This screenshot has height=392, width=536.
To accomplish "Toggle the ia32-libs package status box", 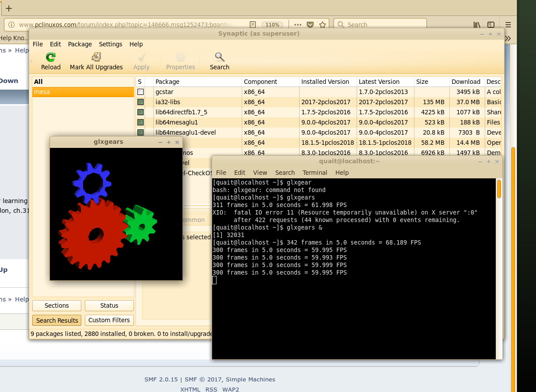I will 141,102.
